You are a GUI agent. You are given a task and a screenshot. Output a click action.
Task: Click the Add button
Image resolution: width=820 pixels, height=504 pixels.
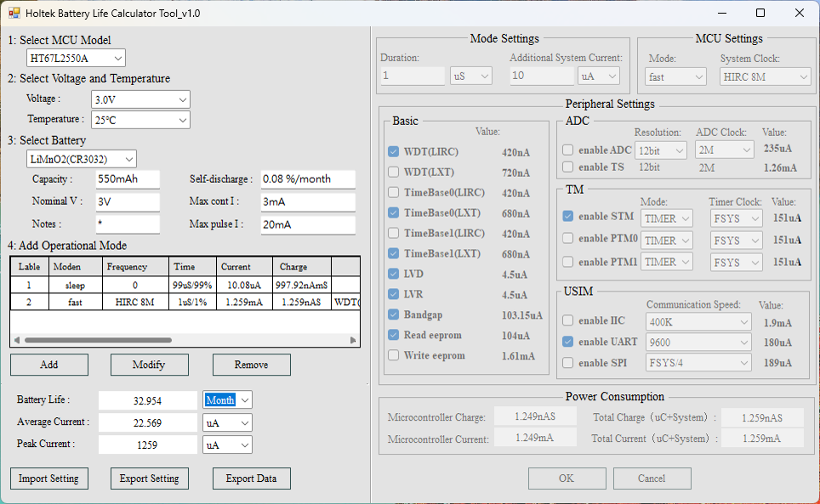pyautogui.click(x=49, y=365)
